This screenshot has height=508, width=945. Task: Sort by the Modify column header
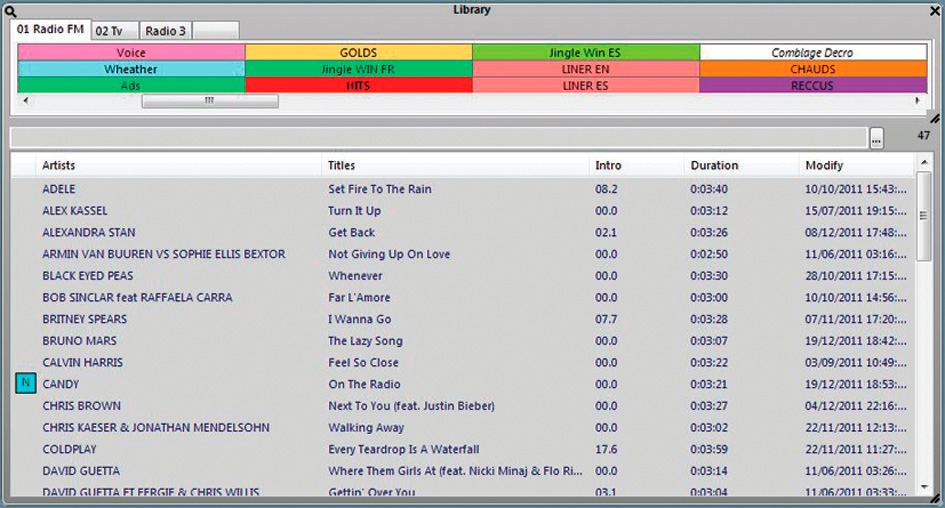824,165
